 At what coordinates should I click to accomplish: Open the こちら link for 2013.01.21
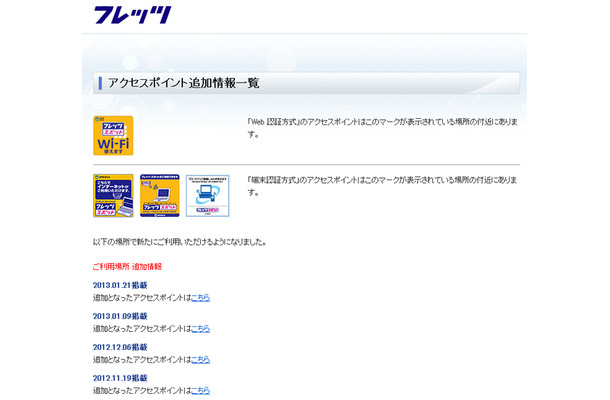pyautogui.click(x=200, y=297)
